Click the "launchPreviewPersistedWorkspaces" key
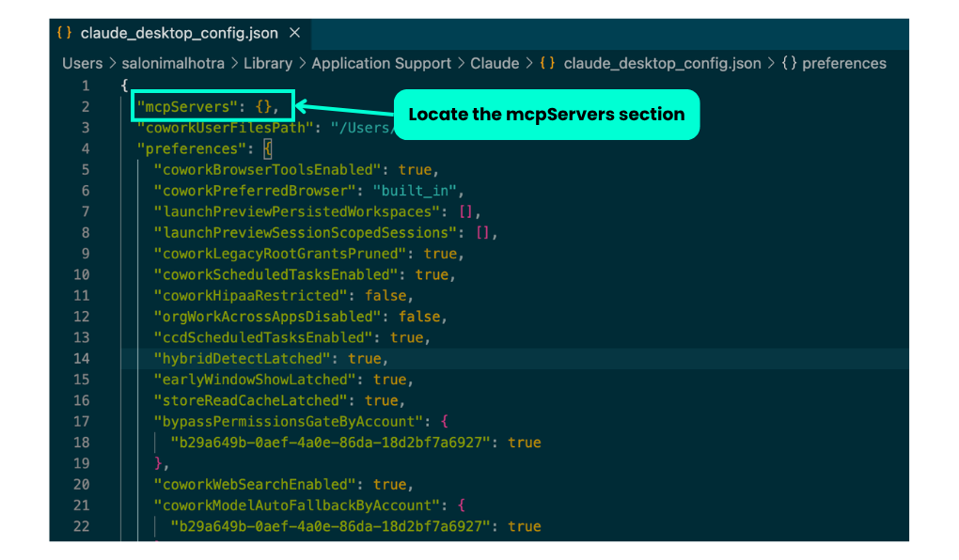Screen dimensions: 959x560 [x=296, y=211]
